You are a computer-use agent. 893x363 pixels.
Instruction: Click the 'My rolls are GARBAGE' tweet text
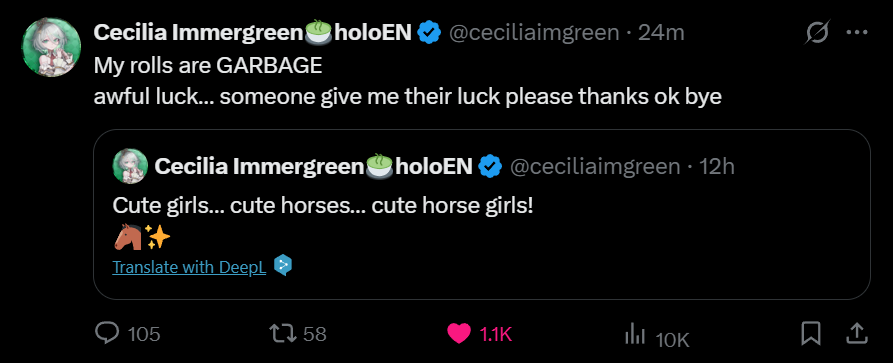click(208, 66)
